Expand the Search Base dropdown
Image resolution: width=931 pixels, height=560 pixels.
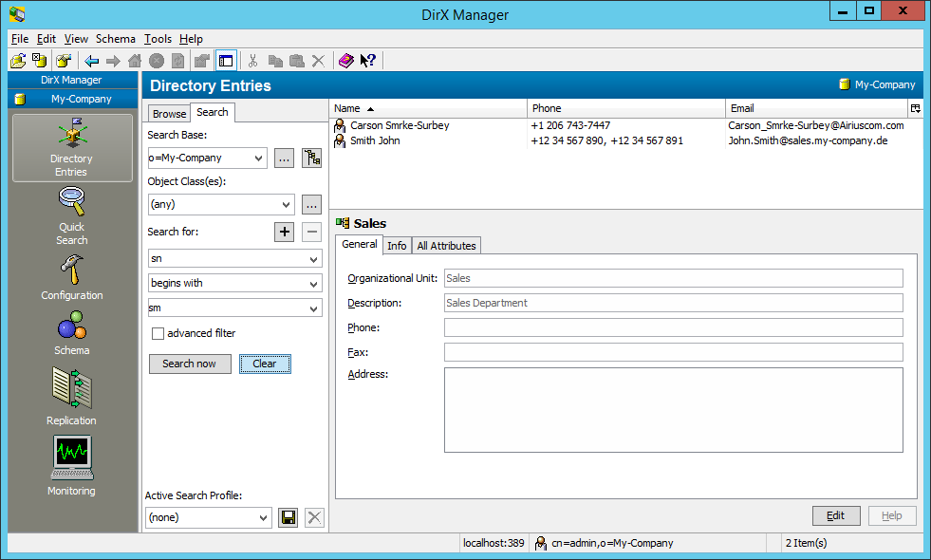pyautogui.click(x=259, y=159)
